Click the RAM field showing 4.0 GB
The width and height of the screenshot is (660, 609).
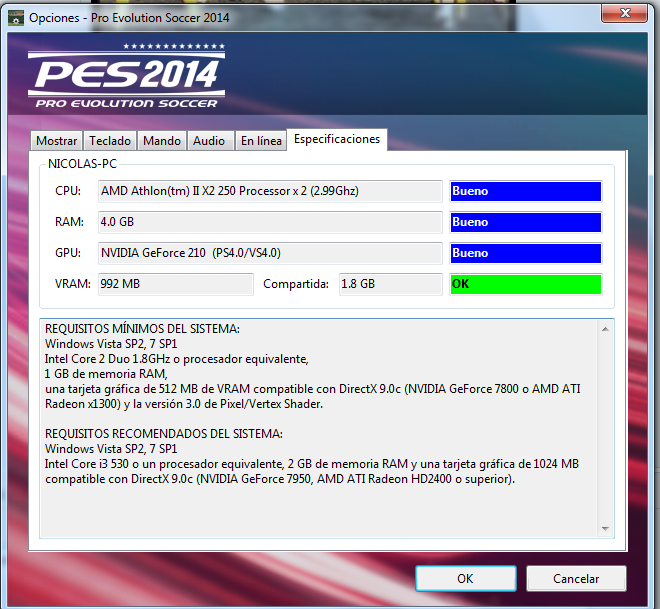[270, 222]
